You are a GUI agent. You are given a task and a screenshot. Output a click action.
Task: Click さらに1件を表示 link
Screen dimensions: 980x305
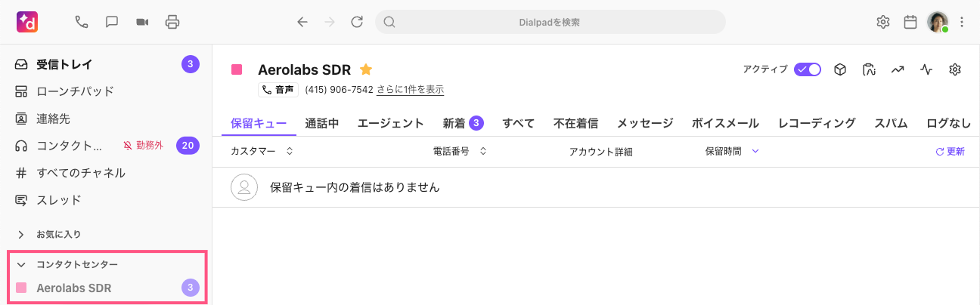[411, 90]
